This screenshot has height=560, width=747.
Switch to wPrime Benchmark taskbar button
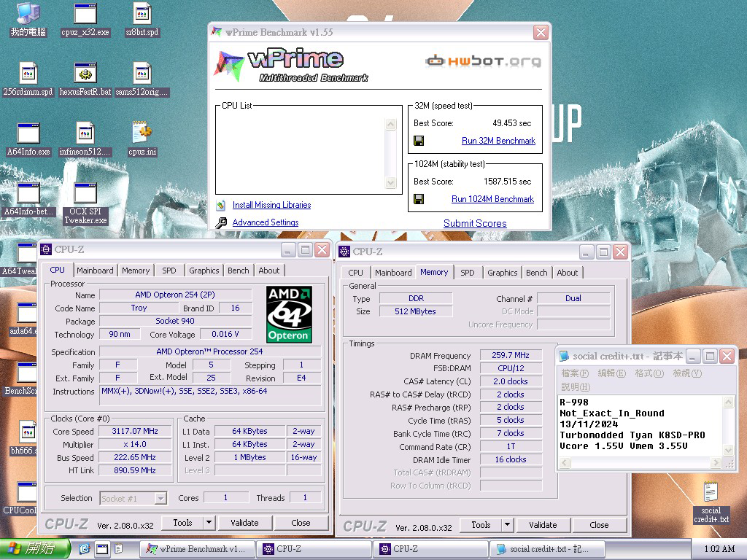pyautogui.click(x=196, y=549)
